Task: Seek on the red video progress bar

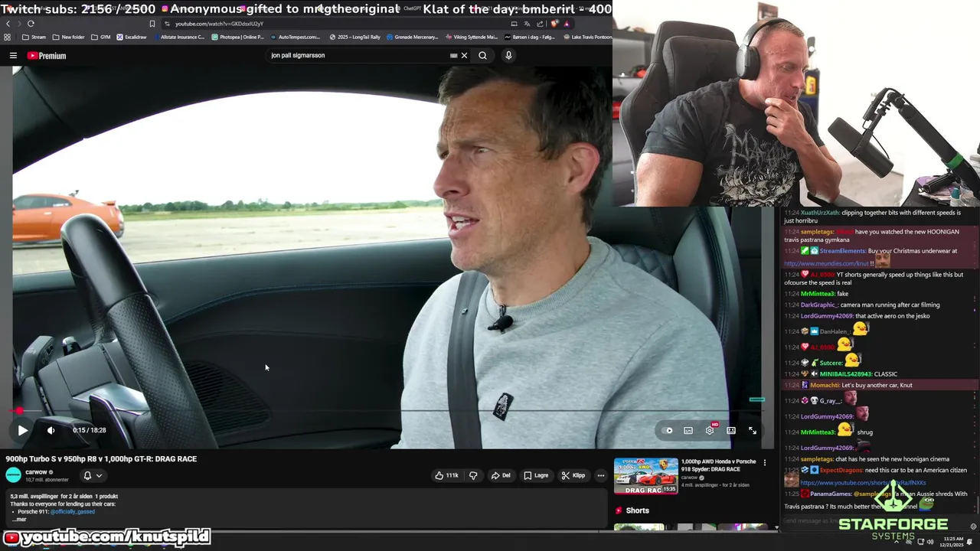Action: click(x=387, y=411)
